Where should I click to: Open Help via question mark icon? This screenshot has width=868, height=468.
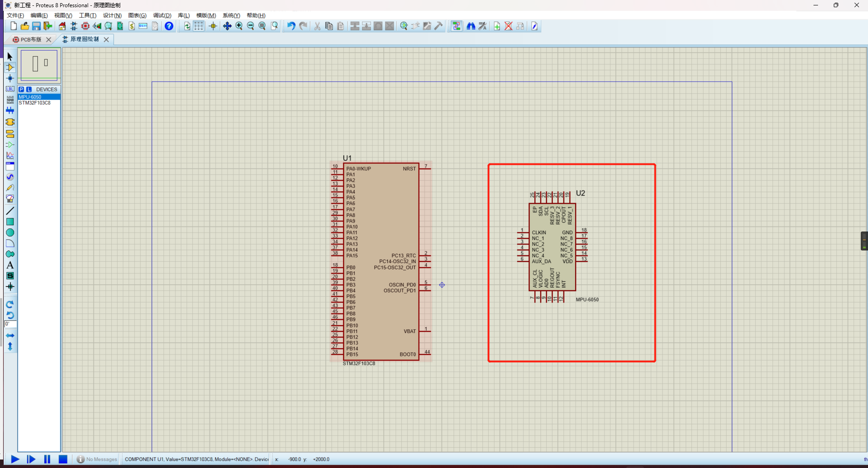coord(169,26)
